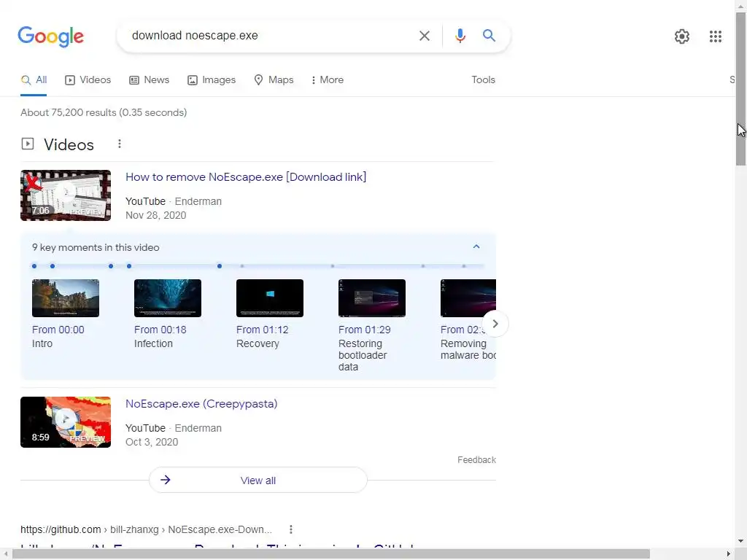Screen dimensions: 747x560
Task: Click the Google logo
Action: [50, 36]
